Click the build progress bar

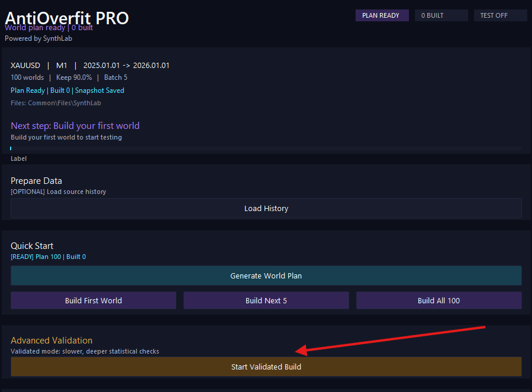pos(266,148)
